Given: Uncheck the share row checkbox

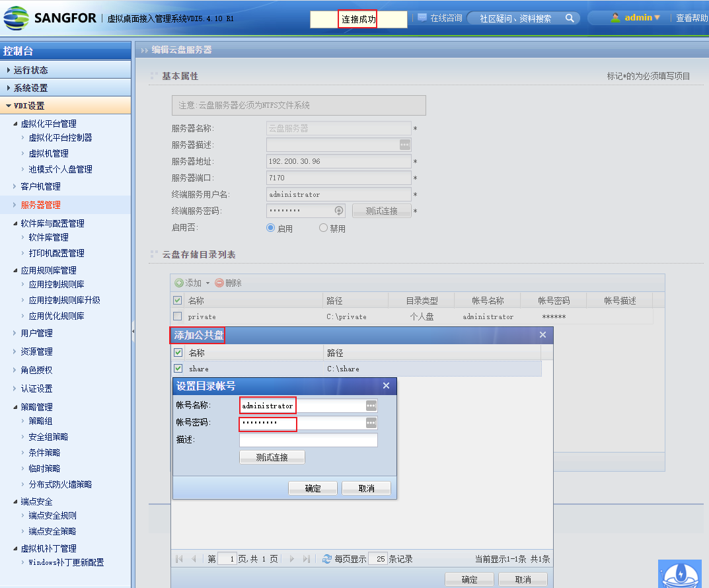Looking at the screenshot, I should pos(178,369).
